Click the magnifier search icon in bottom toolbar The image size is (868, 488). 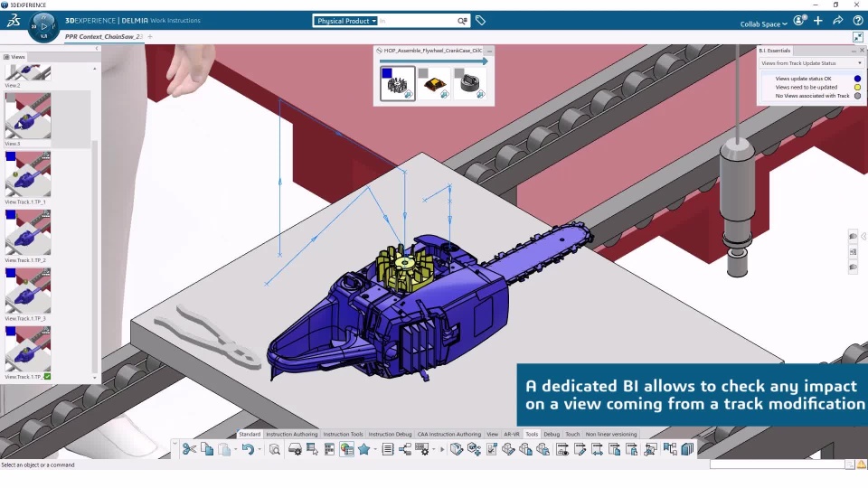[x=275, y=449]
